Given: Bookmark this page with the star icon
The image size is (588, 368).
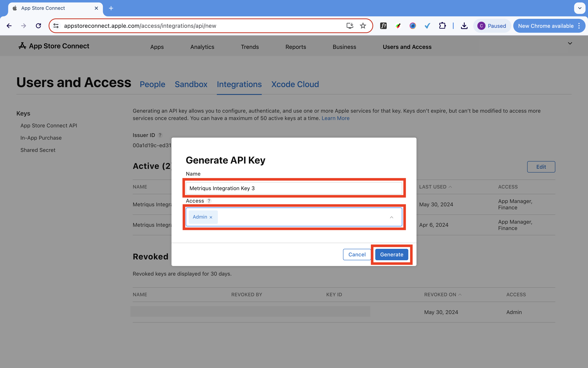Looking at the screenshot, I should 363,26.
